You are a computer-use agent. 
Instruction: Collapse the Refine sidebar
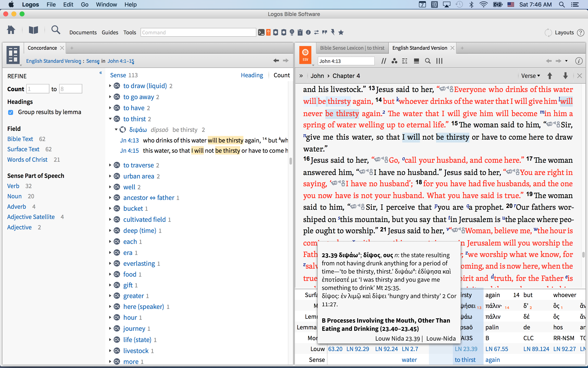[101, 73]
